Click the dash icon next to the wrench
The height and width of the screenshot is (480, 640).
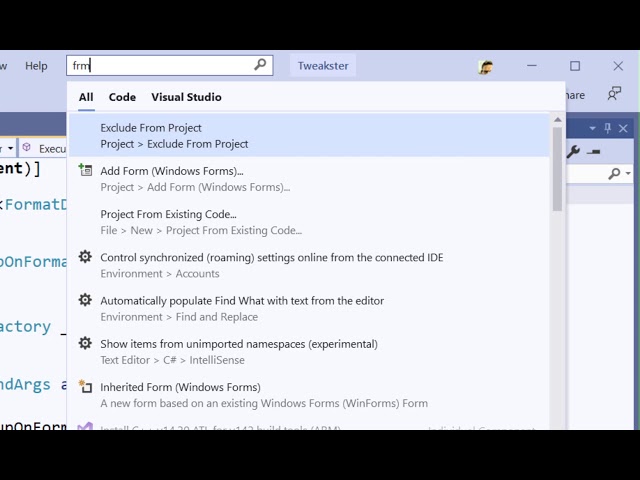click(x=593, y=152)
